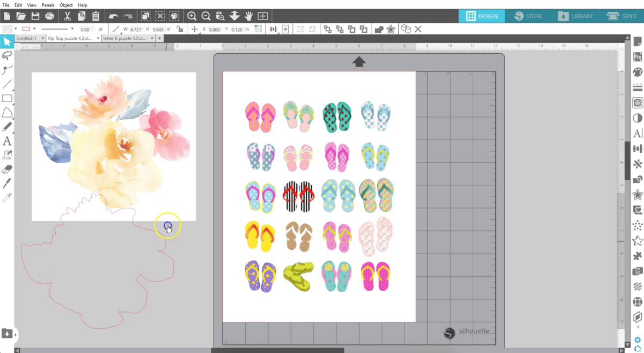Open the Text Style panel

point(638,133)
